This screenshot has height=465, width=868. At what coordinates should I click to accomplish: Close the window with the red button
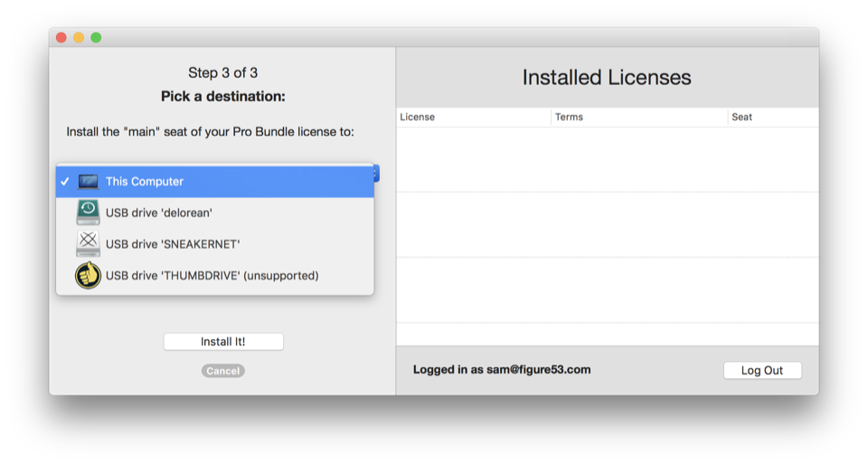61,37
